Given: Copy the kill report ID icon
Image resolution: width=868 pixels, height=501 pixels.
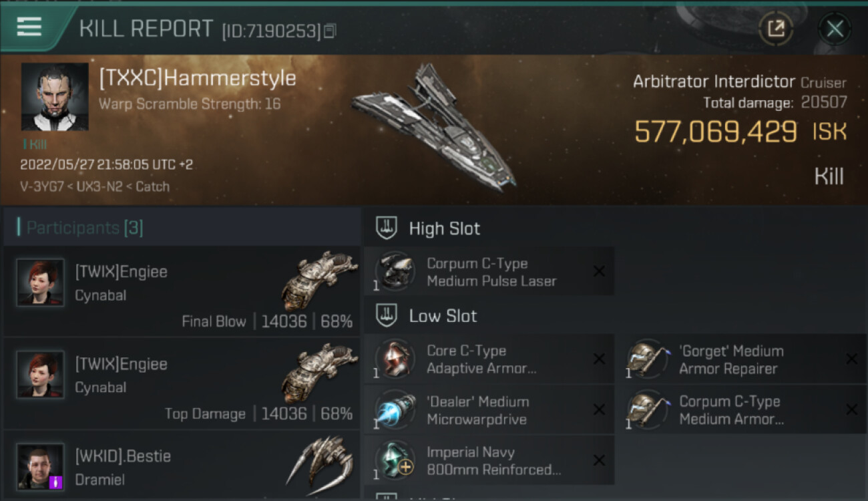Looking at the screenshot, I should click(x=331, y=31).
